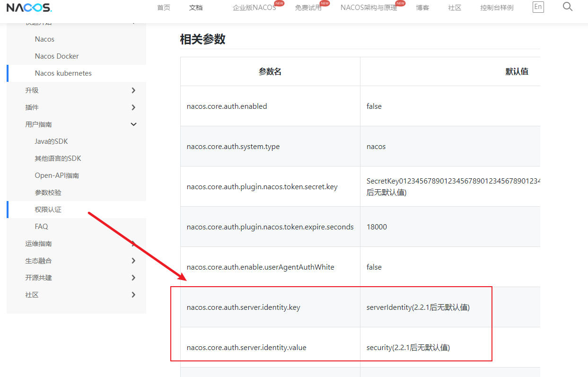
Task: Click the search icon
Action: [567, 7]
